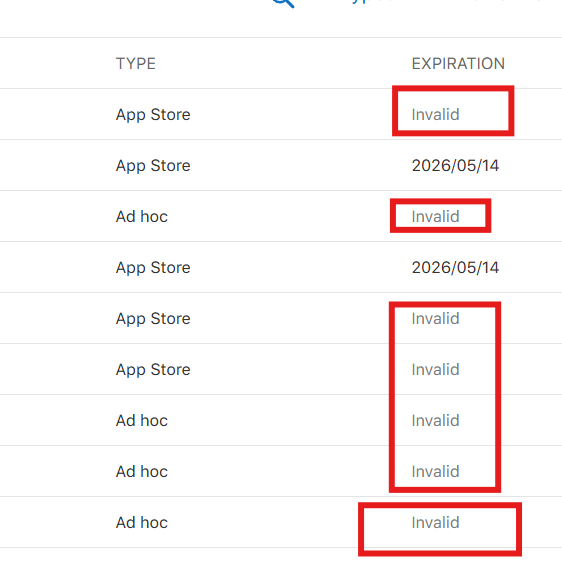This screenshot has height=577, width=562.
Task: Click Invalid in the sixth row
Action: [x=435, y=369]
